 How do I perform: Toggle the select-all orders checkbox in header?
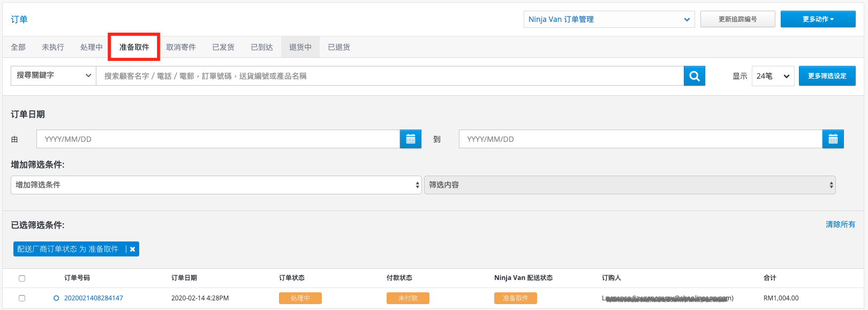pos(22,278)
